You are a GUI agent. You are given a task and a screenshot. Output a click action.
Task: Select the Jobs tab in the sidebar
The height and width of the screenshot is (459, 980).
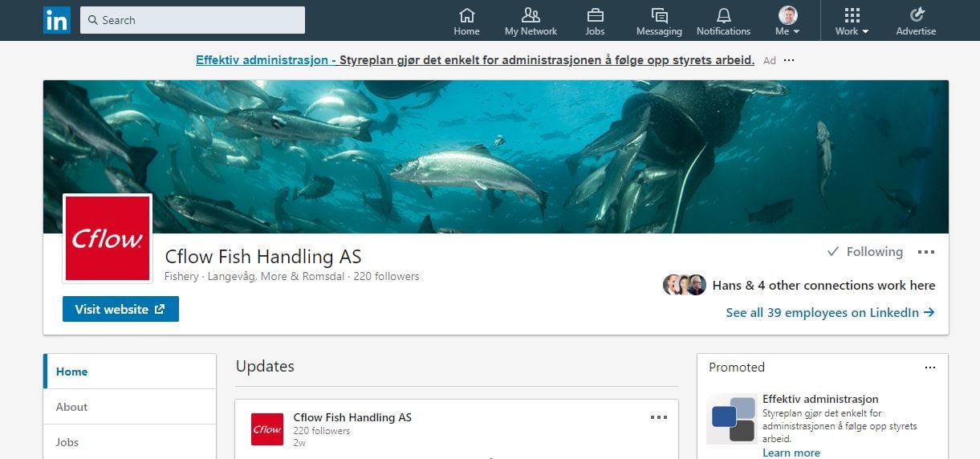[130, 442]
